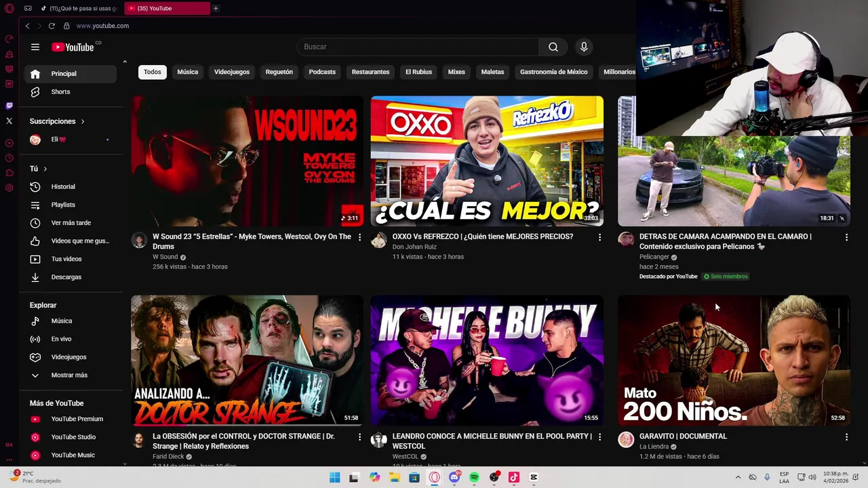Play the ¿CUÁL ES MEJOR? OXXO thumbnail
Viewport: 868px width, 488px height.
pyautogui.click(x=487, y=161)
